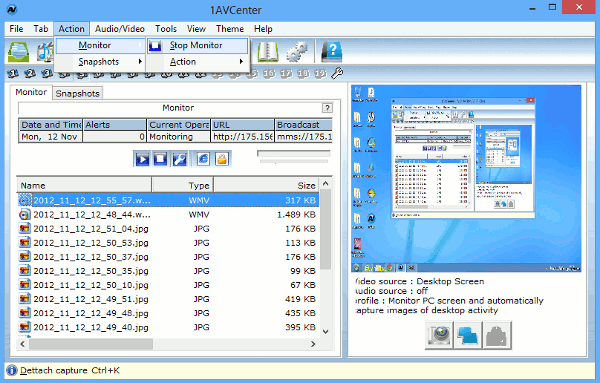
Task: Open the File menu
Action: pos(16,29)
